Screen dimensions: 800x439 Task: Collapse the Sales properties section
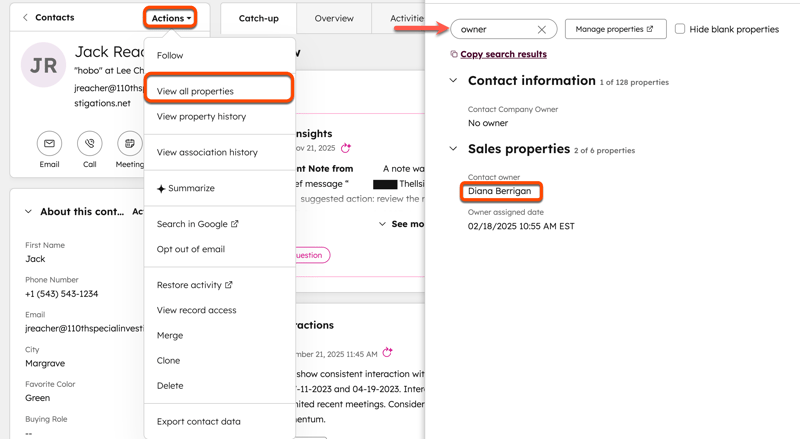coord(453,149)
